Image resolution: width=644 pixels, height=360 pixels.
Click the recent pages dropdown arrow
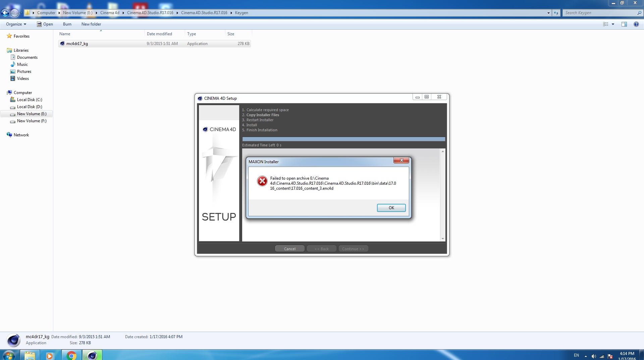21,13
